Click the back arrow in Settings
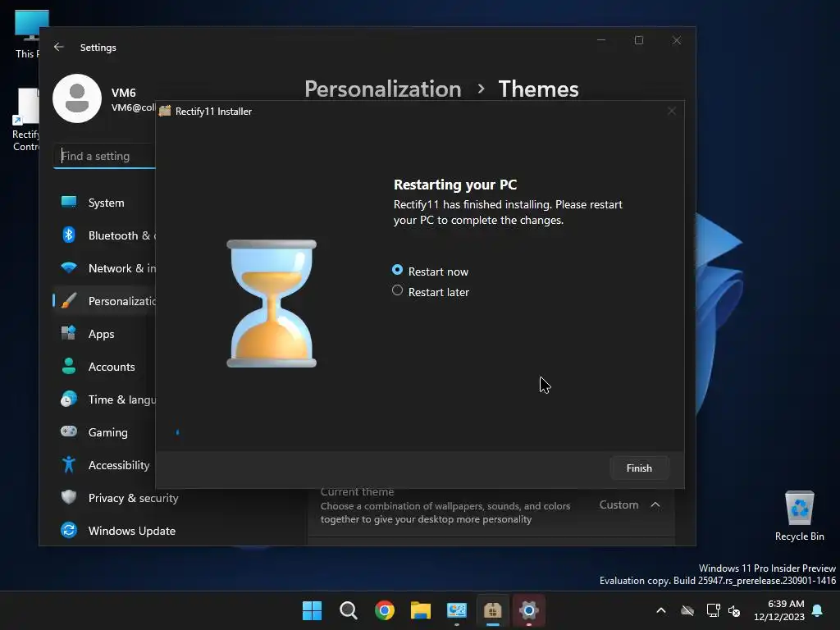The image size is (840, 630). click(x=59, y=47)
